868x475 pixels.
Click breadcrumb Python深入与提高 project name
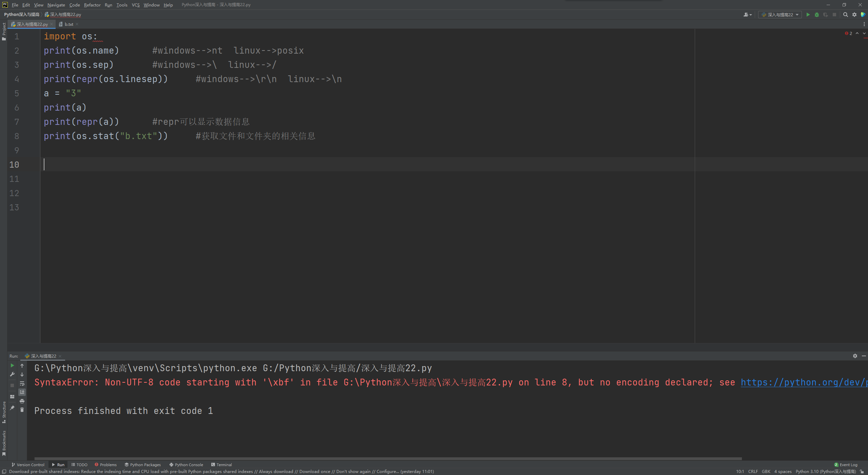[22, 15]
